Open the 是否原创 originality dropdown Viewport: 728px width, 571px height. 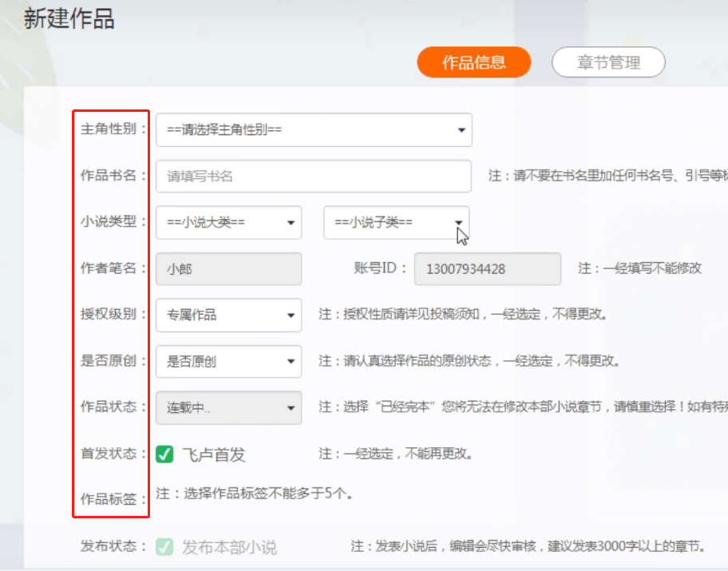[228, 361]
